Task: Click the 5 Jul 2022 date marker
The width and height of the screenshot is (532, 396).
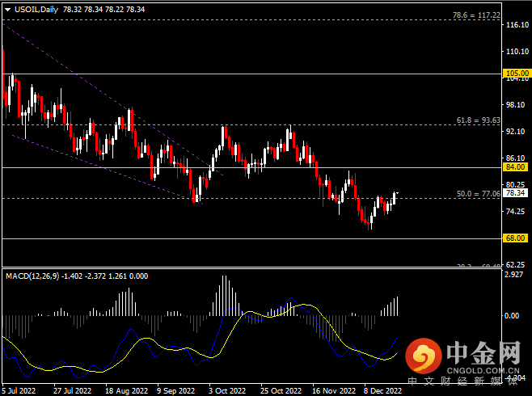Action: (19, 389)
